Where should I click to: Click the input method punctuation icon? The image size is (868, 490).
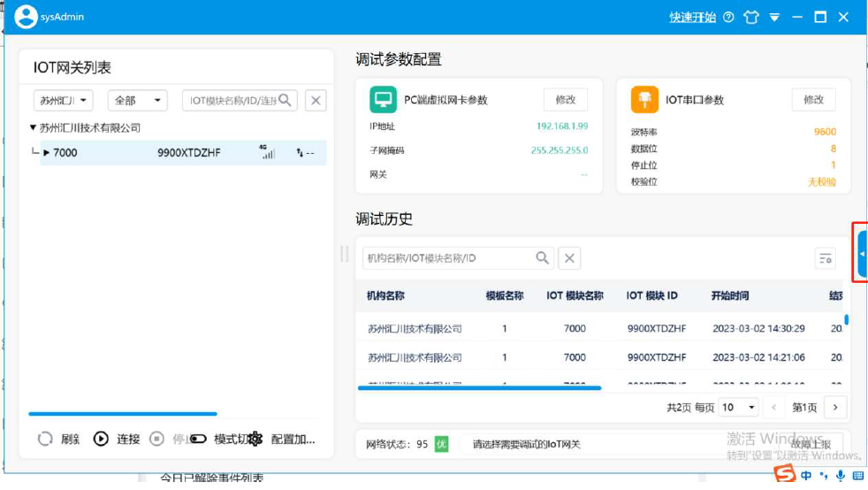pyautogui.click(x=824, y=476)
